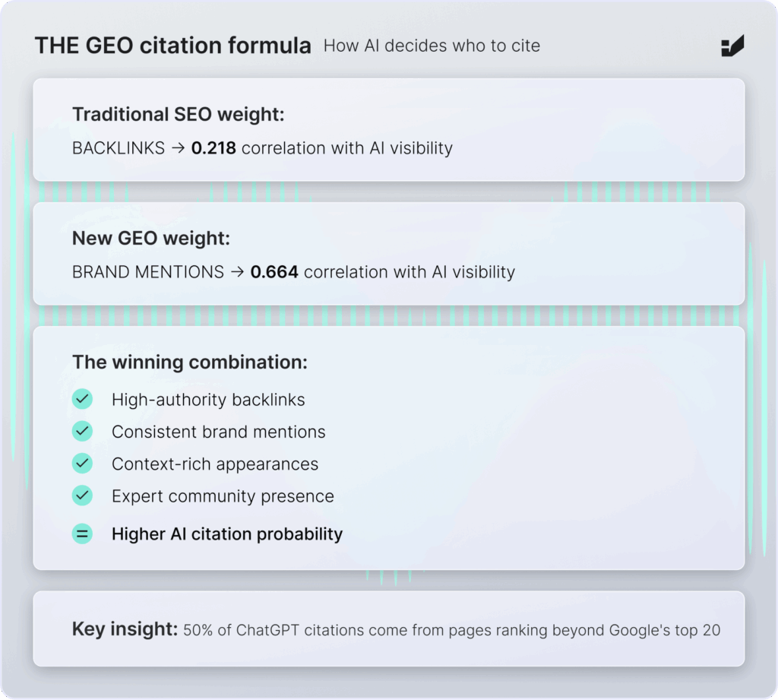Click the Key insight label
778x700 pixels.
tap(125, 629)
